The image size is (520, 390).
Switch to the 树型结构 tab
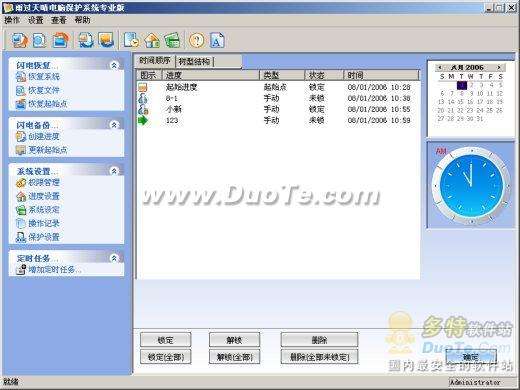(194, 62)
